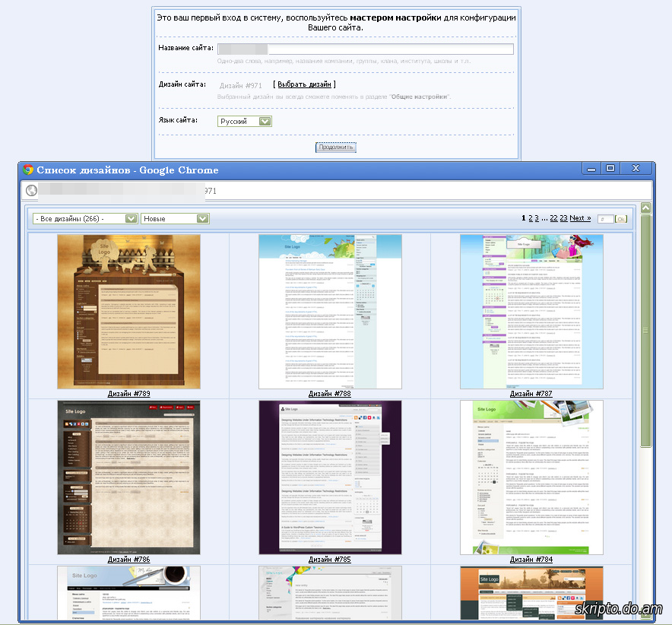
Task: Go to page 2 of designs
Action: [531, 218]
